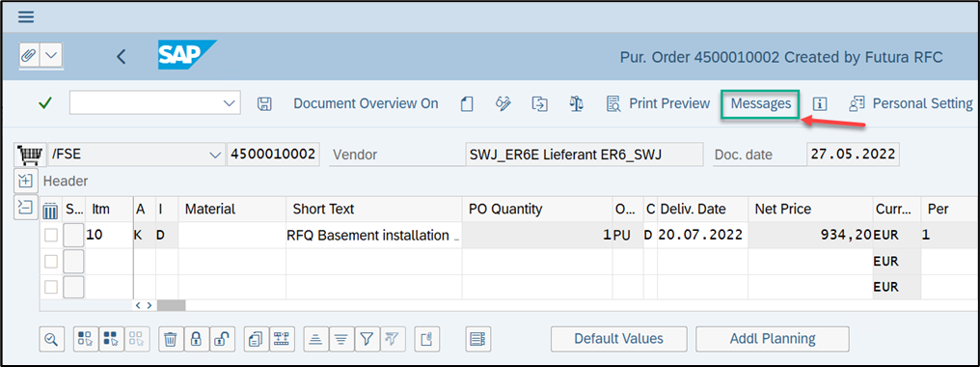Tick the second row checkbox

coord(51,261)
